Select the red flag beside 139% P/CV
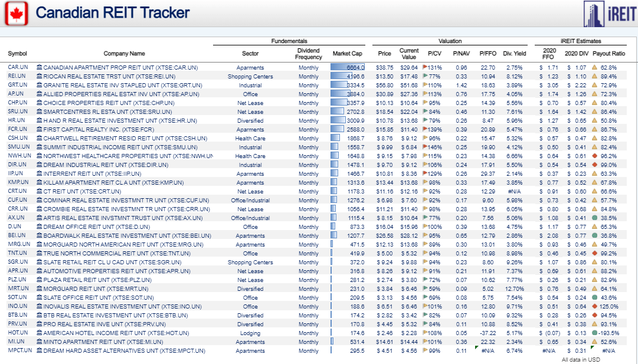This screenshot has width=638, height=364. click(425, 129)
